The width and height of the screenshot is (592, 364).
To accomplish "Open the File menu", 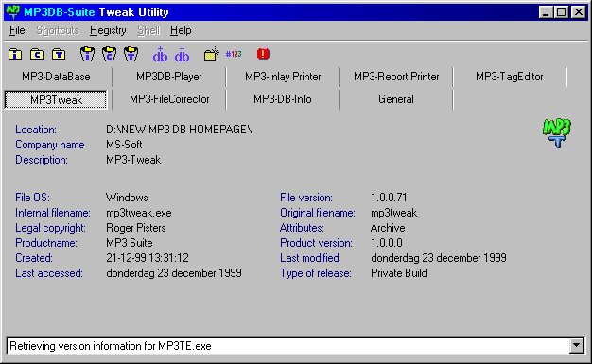I will click(17, 30).
